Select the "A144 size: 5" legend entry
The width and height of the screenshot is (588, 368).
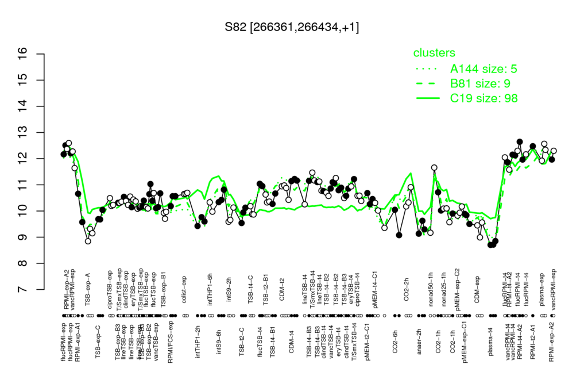(x=483, y=69)
